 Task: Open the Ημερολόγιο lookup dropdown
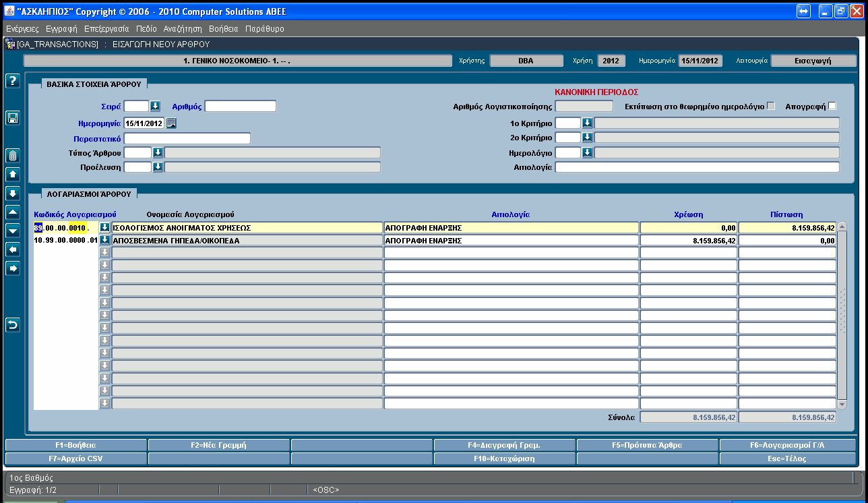click(587, 152)
